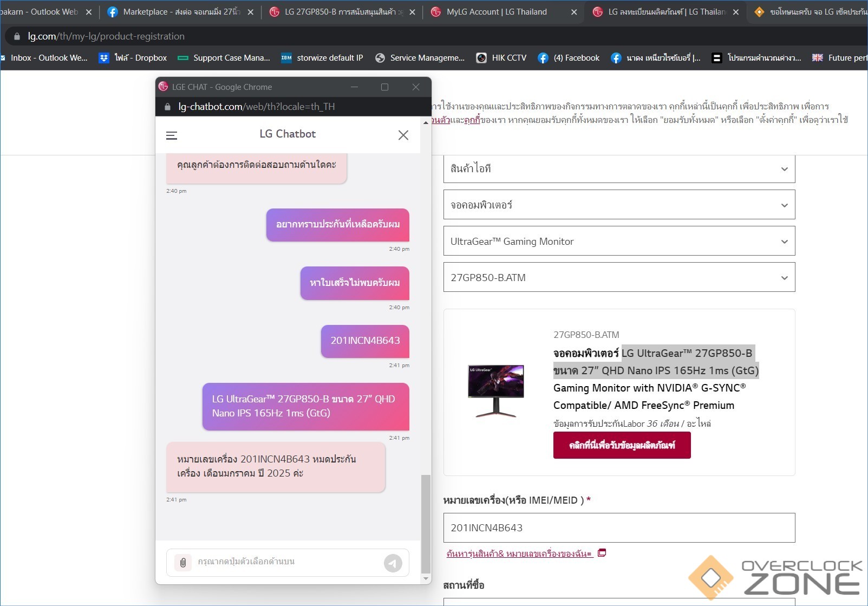Open the Inbox - Outlook Web bookmark
This screenshot has width=868, height=606.
44,58
